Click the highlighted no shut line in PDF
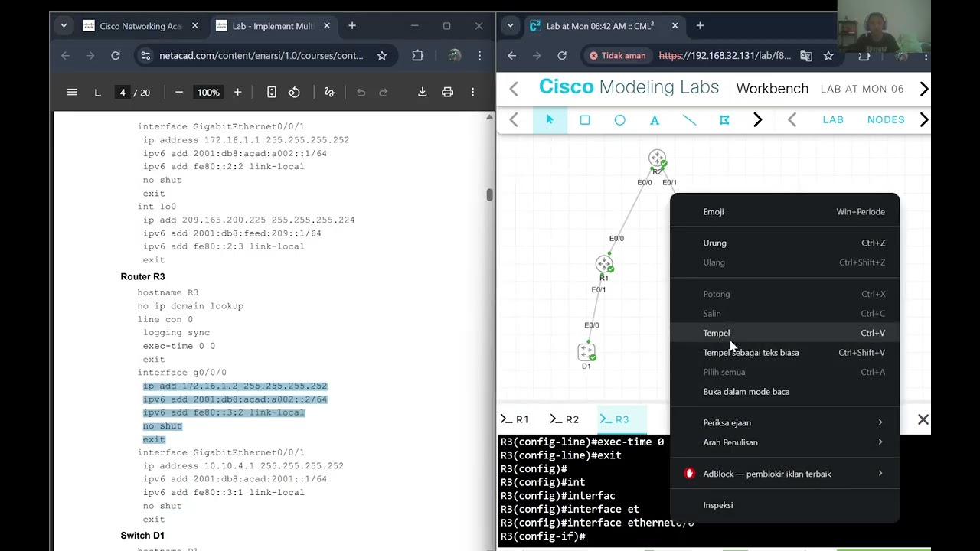Viewport: 980px width, 551px height. (x=162, y=426)
